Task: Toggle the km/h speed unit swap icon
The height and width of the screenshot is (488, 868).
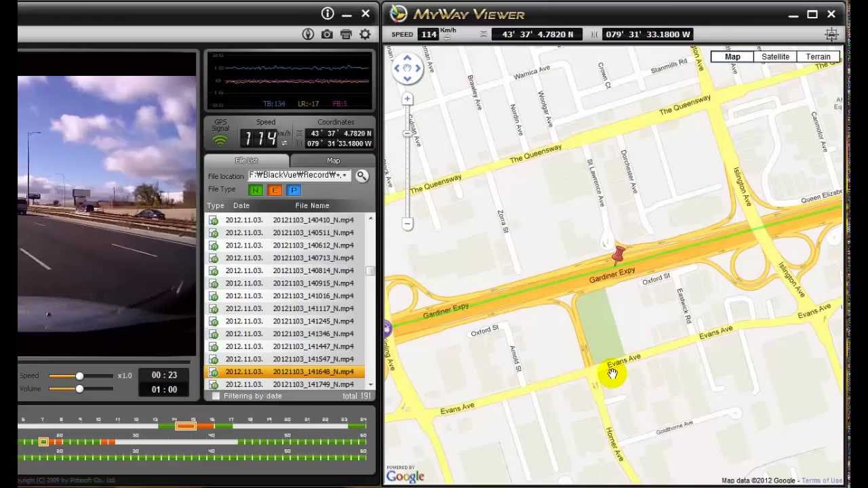Action: tap(284, 142)
